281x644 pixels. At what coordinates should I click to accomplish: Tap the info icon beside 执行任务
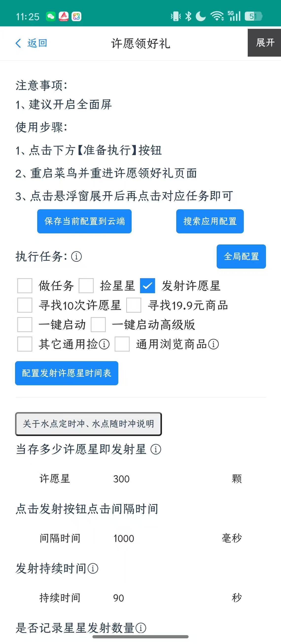coord(76,257)
